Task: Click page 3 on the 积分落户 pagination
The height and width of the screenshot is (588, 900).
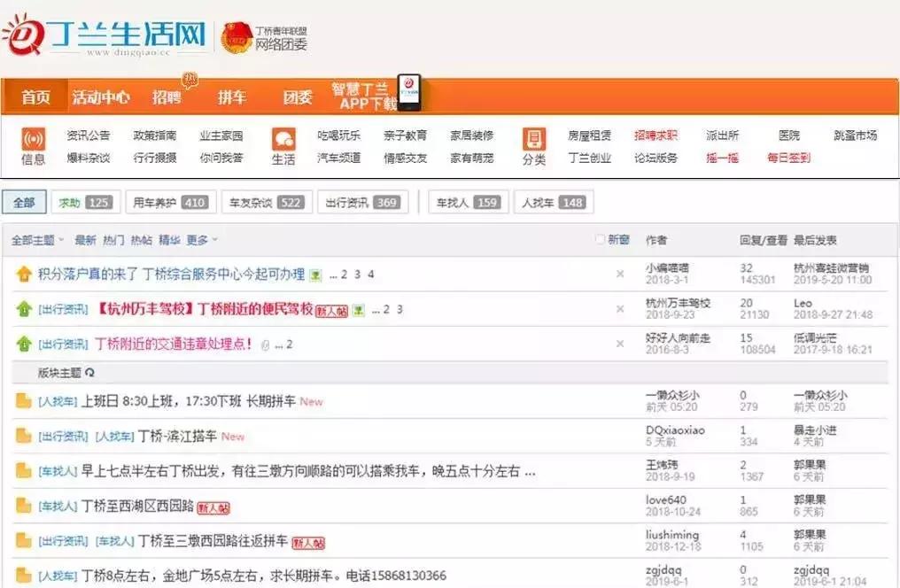Action: click(356, 273)
